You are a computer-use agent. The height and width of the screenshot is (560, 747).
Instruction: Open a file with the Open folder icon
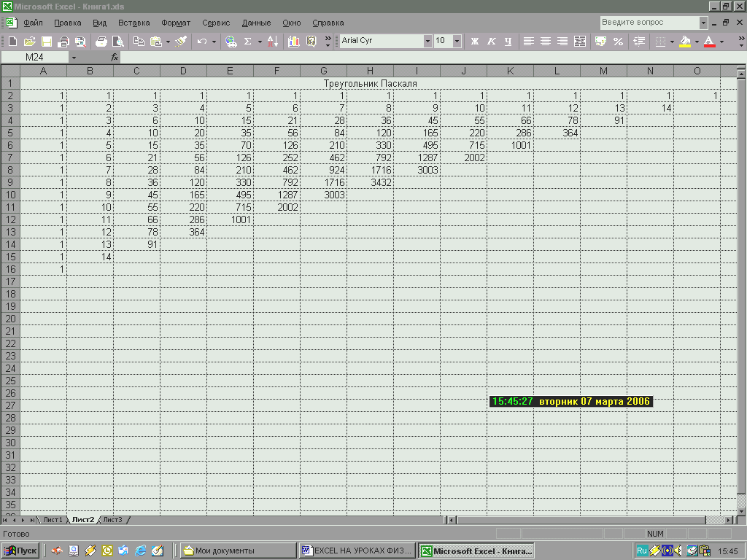click(29, 42)
